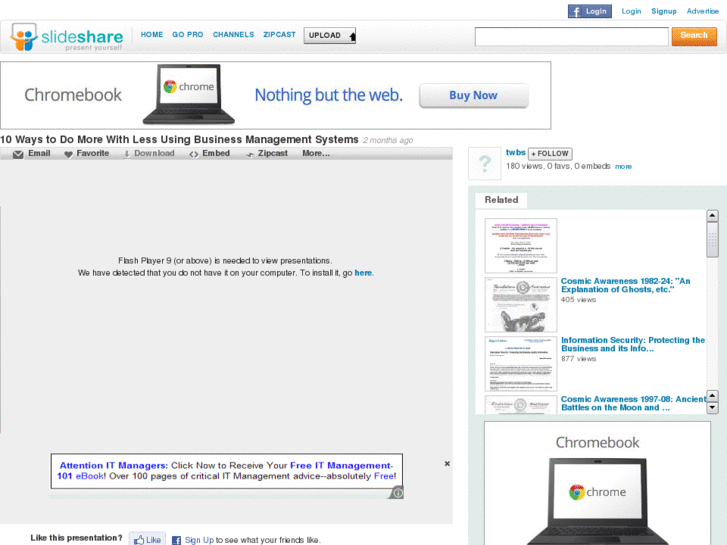This screenshot has width=727, height=545.
Task: Open 'Cosmic Awareness 1997-08: Ancient Battles' link
Action: click(x=633, y=404)
